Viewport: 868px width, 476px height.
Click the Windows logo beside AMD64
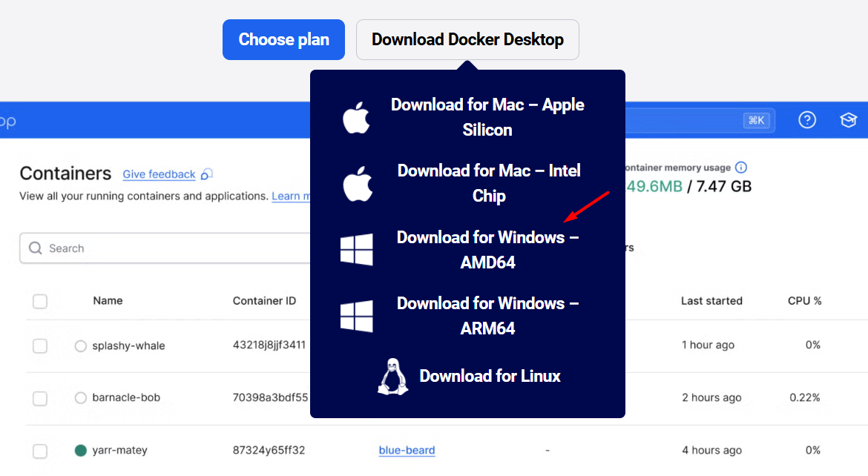click(x=357, y=250)
